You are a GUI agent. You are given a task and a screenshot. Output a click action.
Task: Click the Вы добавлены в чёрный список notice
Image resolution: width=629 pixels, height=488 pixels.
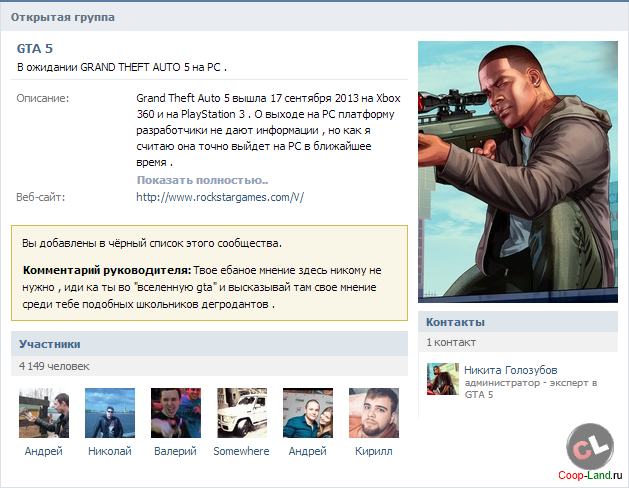coord(152,243)
